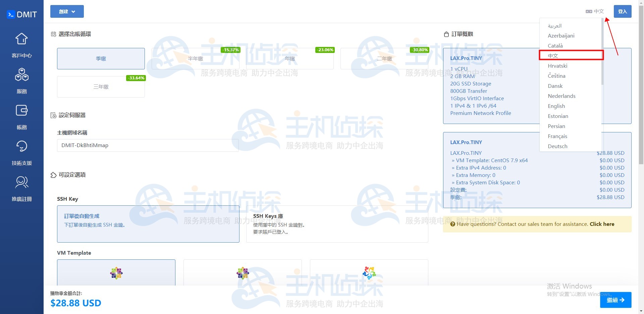Open the 服務 cubes icon
This screenshot has width=644, height=314.
tap(21, 75)
